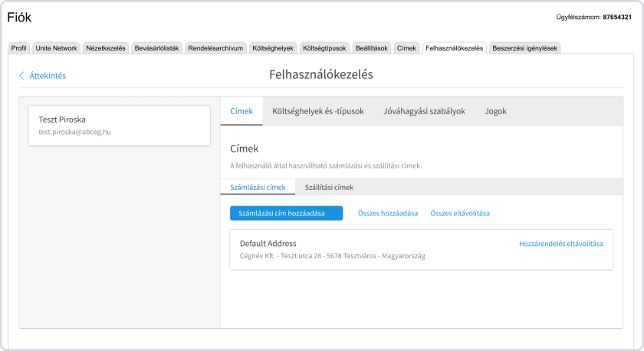Go to the Bevásárlólisták tab

click(x=157, y=48)
